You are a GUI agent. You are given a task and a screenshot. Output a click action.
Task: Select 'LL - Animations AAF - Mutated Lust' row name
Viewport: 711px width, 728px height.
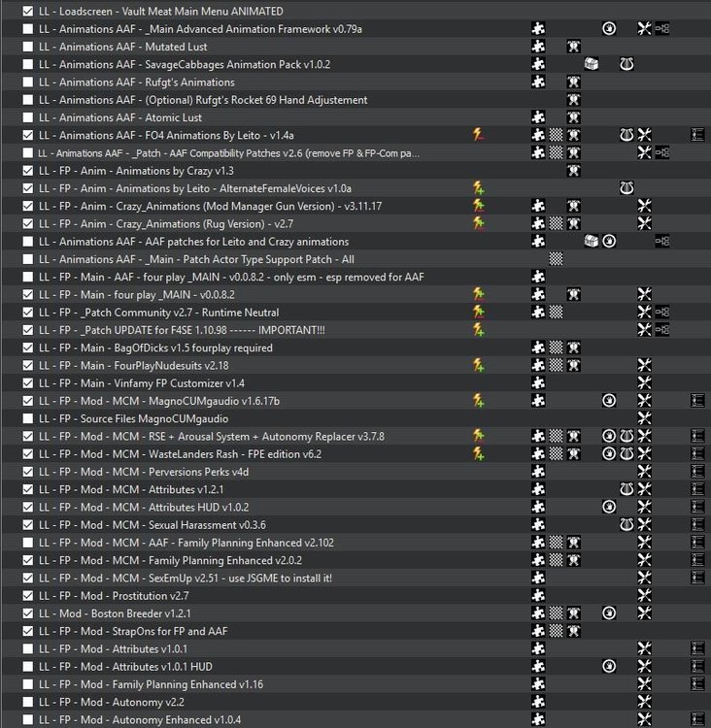point(123,47)
